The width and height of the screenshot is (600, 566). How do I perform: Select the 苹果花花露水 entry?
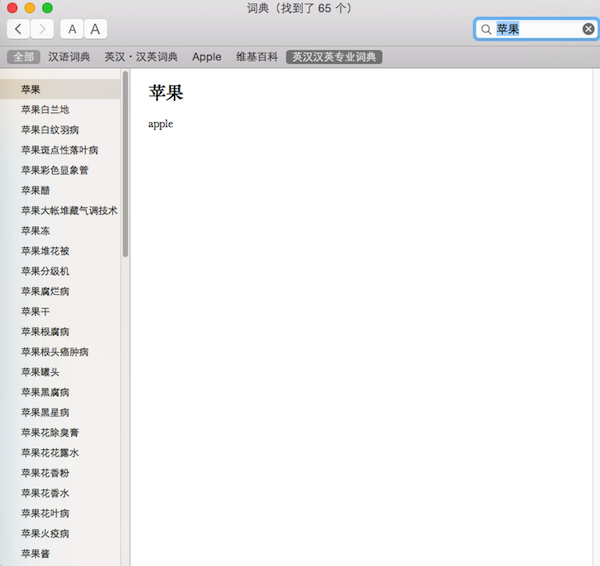point(60,453)
